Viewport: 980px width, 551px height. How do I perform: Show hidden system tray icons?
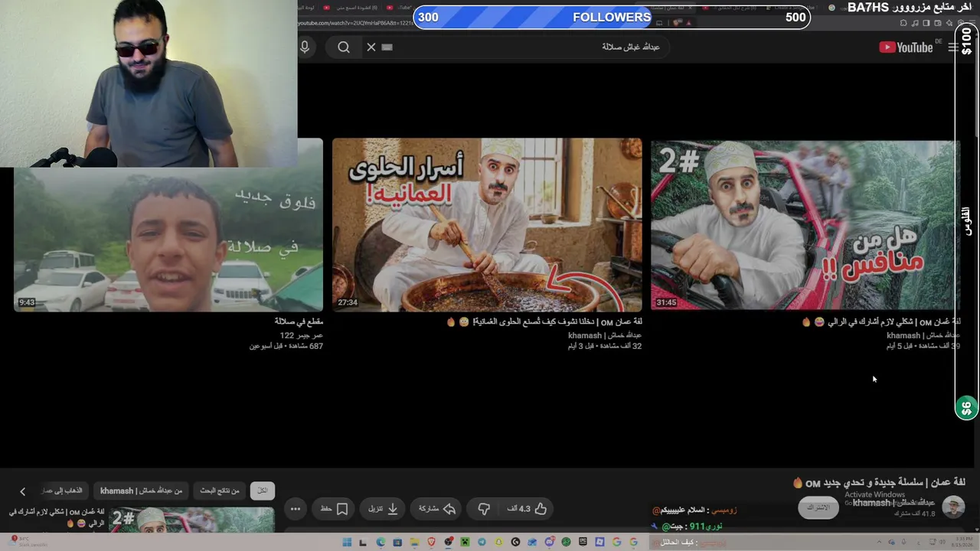[x=880, y=543]
